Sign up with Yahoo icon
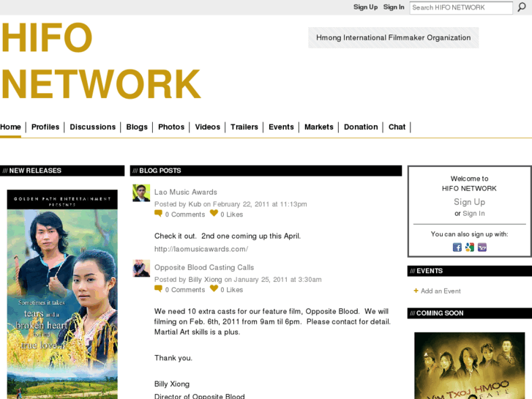Image resolution: width=532 pixels, height=399 pixels. [482, 247]
